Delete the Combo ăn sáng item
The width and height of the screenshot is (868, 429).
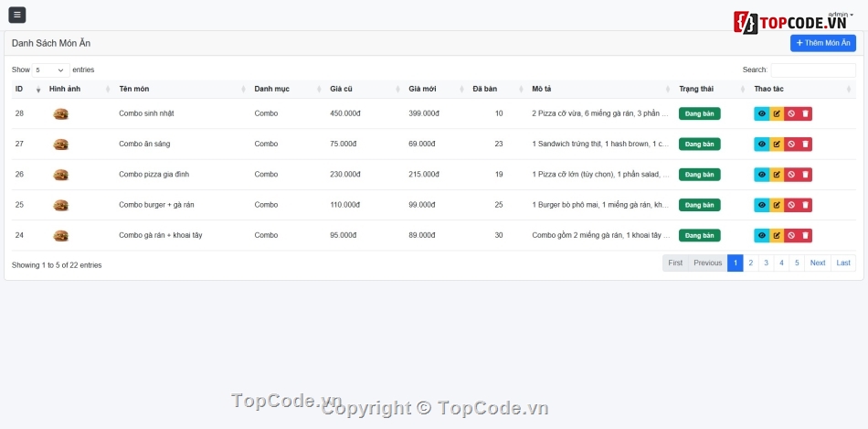coord(806,145)
